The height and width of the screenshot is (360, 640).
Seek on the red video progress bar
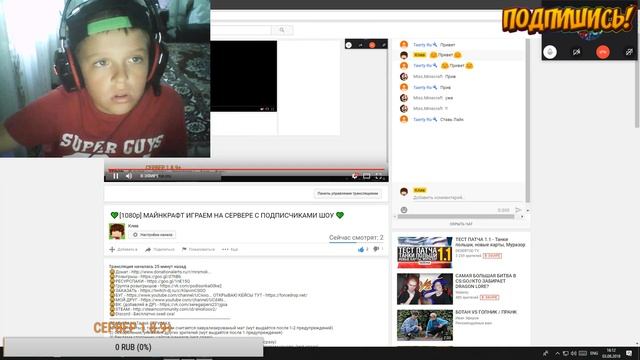pos(246,169)
